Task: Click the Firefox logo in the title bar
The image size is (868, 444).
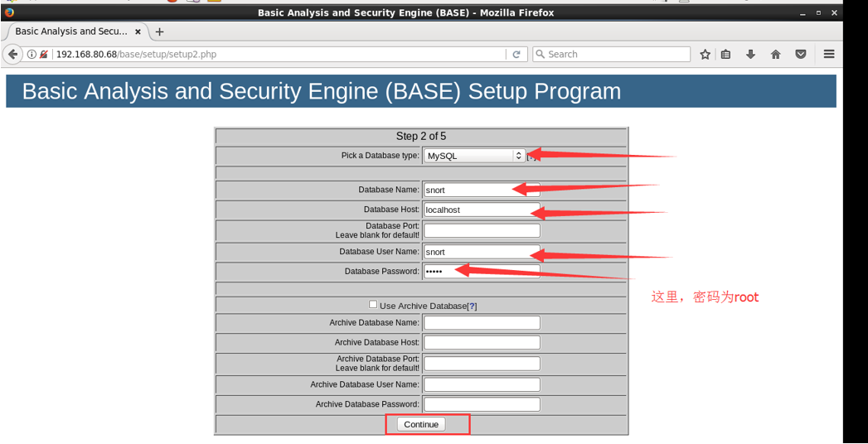Action: tap(9, 12)
